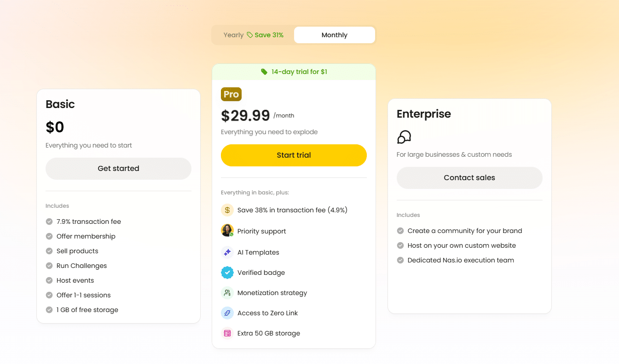Click the dollar coin transaction fee icon
Image resolution: width=619 pixels, height=364 pixels.
pos(227,210)
